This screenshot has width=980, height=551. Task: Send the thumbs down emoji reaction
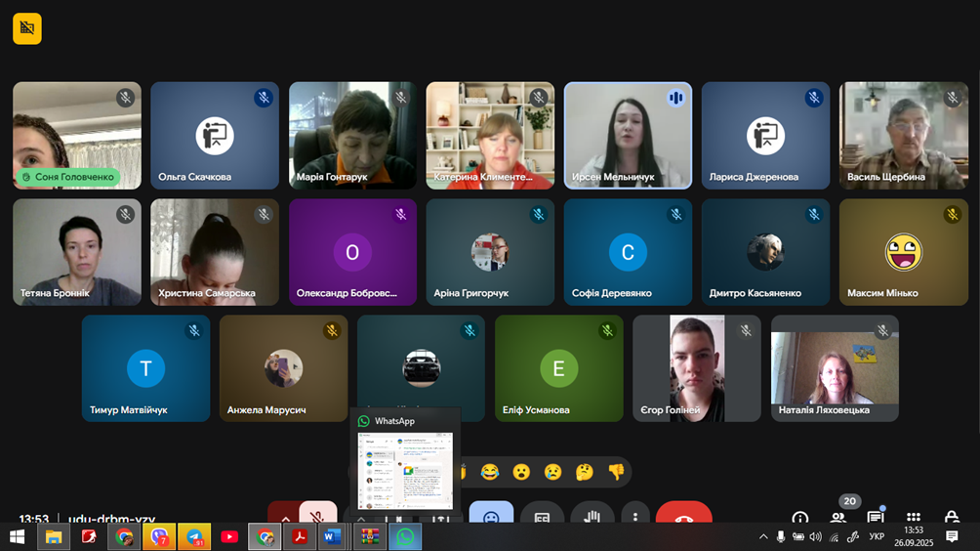(615, 472)
